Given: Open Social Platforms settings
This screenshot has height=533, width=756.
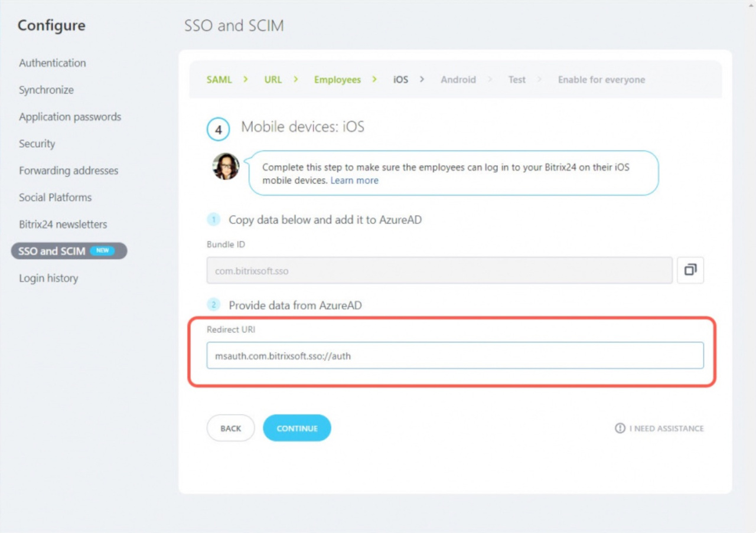Looking at the screenshot, I should (55, 198).
